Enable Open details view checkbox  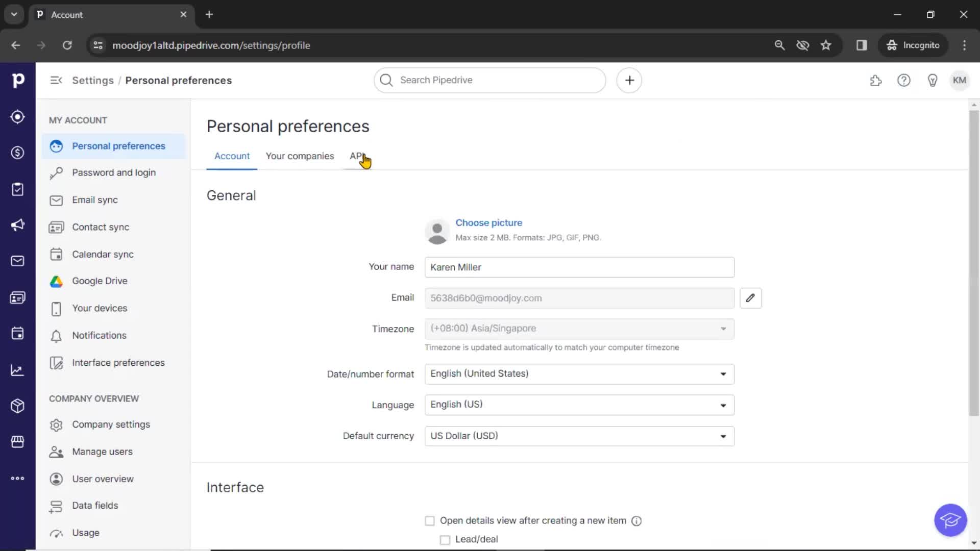429,520
